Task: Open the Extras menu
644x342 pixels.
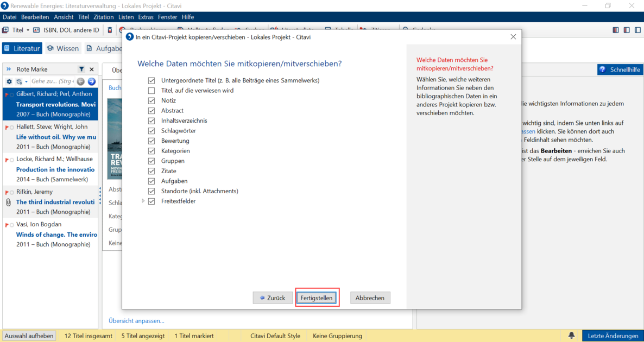Action: tap(146, 17)
